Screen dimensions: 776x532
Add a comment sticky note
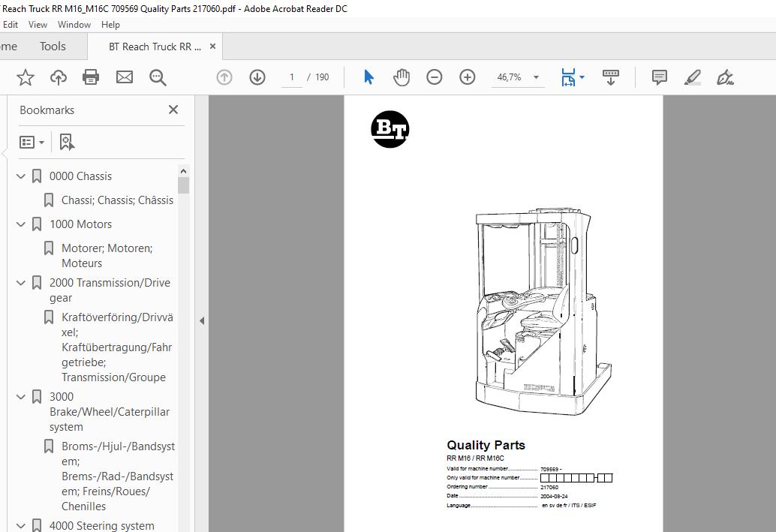coord(660,77)
